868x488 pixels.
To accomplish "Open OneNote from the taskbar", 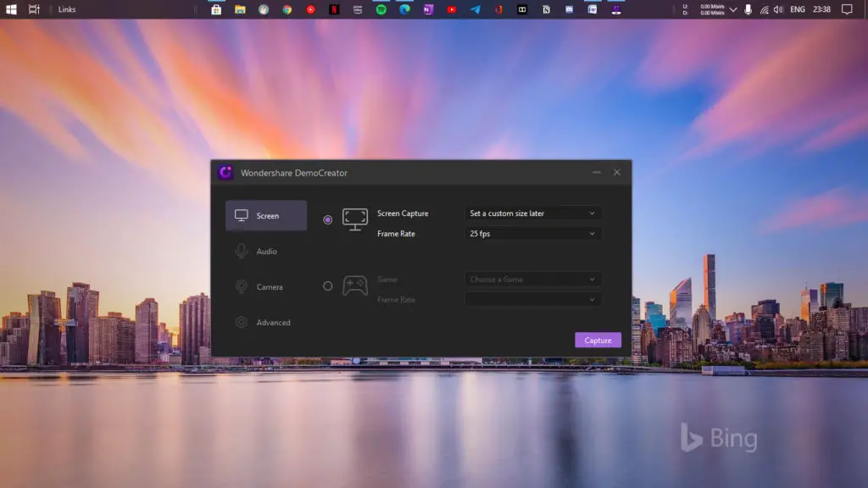I will coord(428,9).
